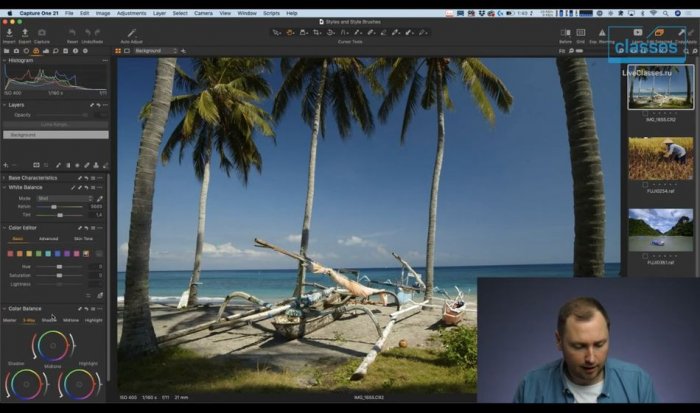Click the Reset adjustments icon
700x413 pixels.
[x=72, y=33]
